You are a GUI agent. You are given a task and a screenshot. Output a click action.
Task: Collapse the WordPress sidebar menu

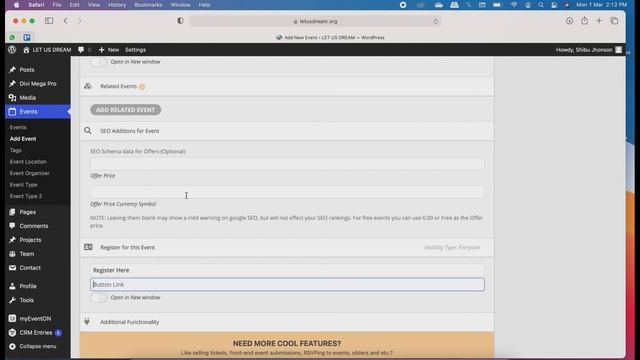pos(33,346)
